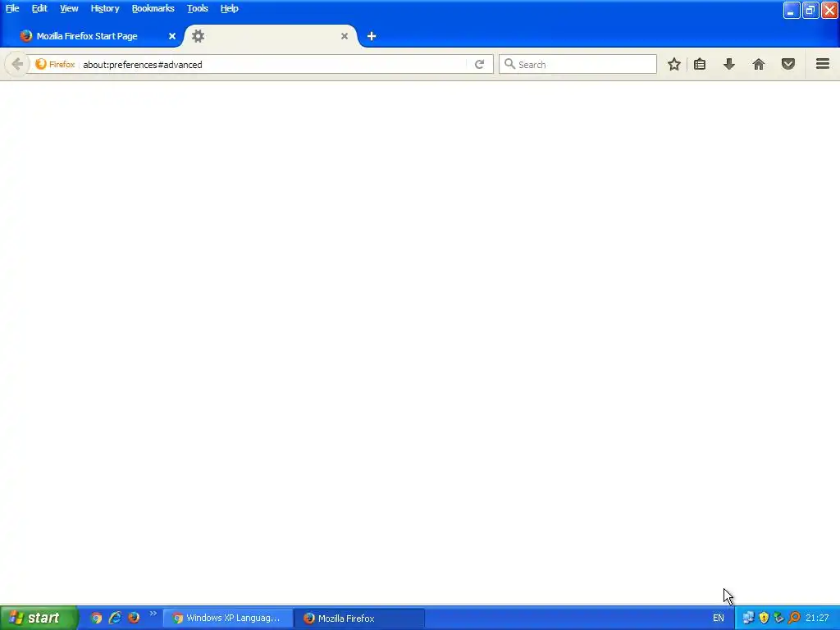Reload the current page
The height and width of the screenshot is (630, 840).
[x=479, y=64]
